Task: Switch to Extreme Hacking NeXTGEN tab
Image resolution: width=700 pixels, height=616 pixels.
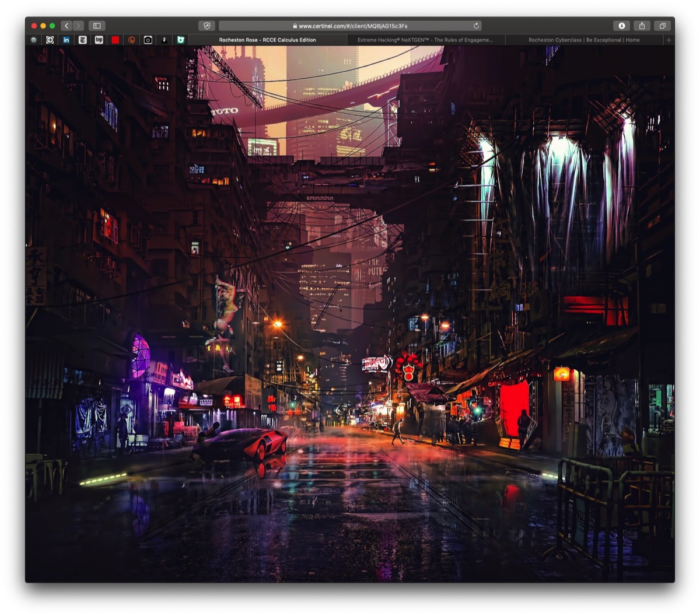Action: pos(425,40)
